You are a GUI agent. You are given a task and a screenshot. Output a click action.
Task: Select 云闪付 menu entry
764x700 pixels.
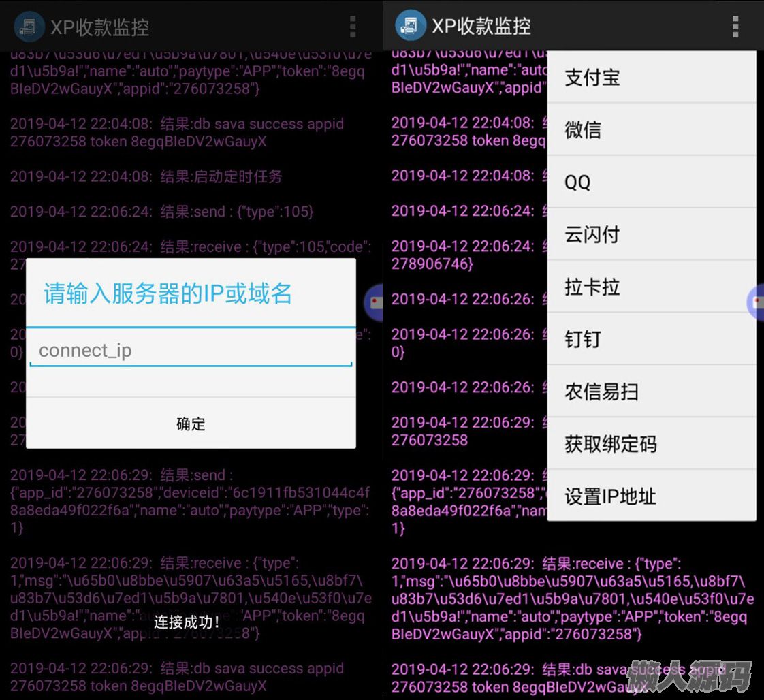[x=652, y=234]
